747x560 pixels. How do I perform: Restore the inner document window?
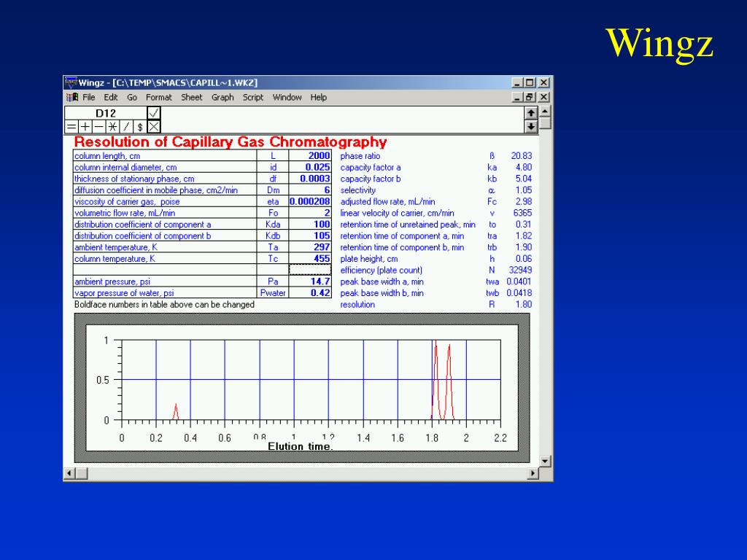click(530, 97)
